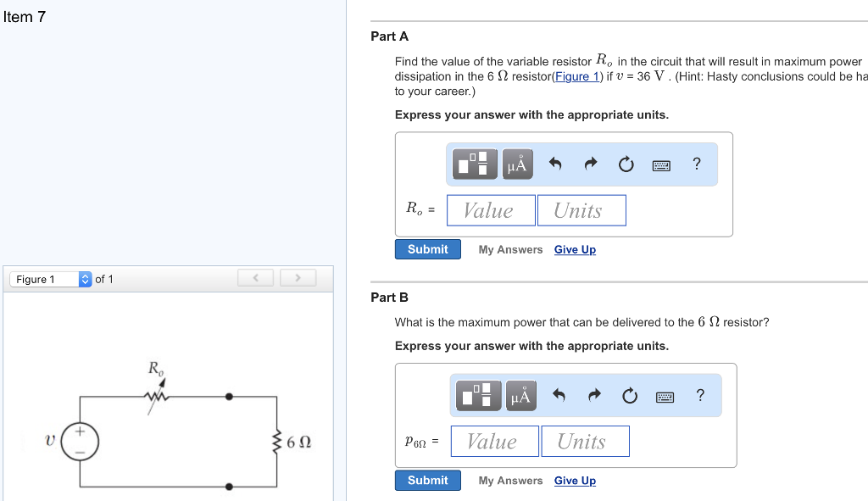Click help question mark in Part A
Image resolution: width=868 pixels, height=501 pixels.
[697, 164]
